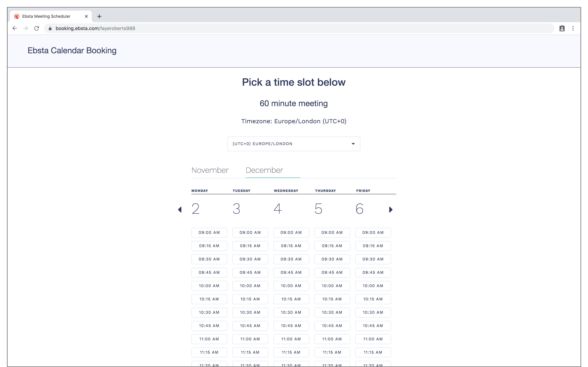Pick Wednesday 10:15 AM slot
The height and width of the screenshot is (367, 588).
pos(291,299)
